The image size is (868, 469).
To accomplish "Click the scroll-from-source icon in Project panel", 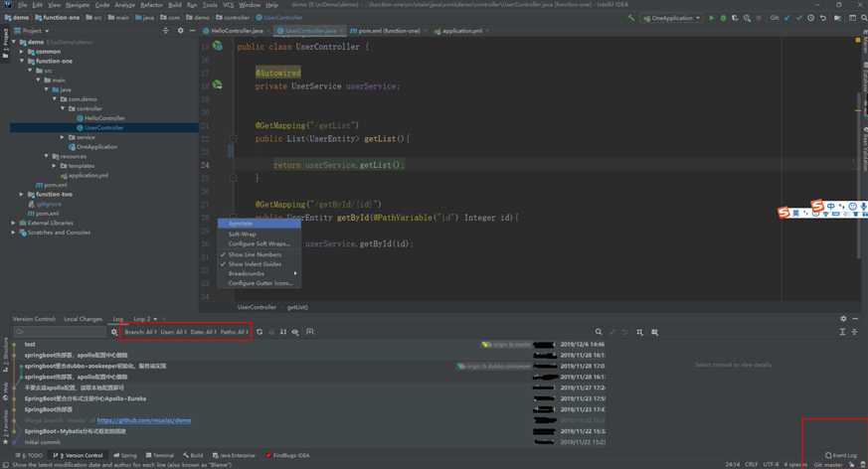I will pyautogui.click(x=165, y=31).
